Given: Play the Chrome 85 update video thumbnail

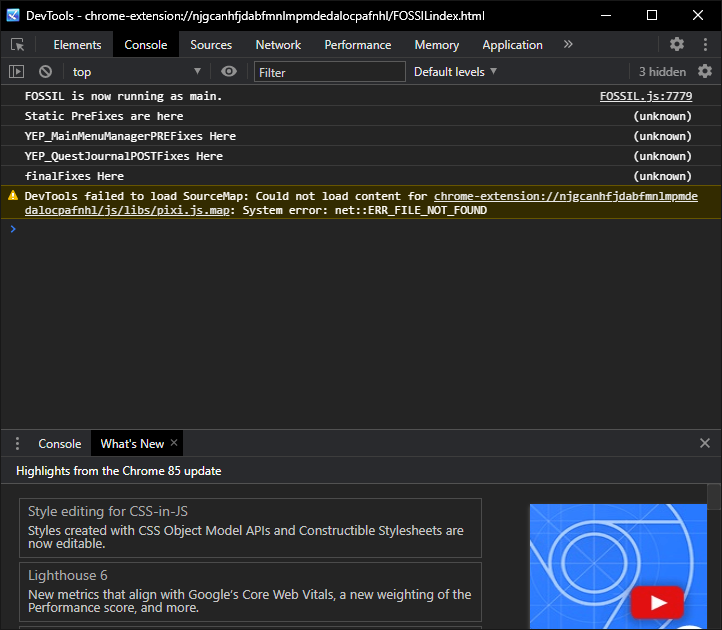Looking at the screenshot, I should [657, 602].
